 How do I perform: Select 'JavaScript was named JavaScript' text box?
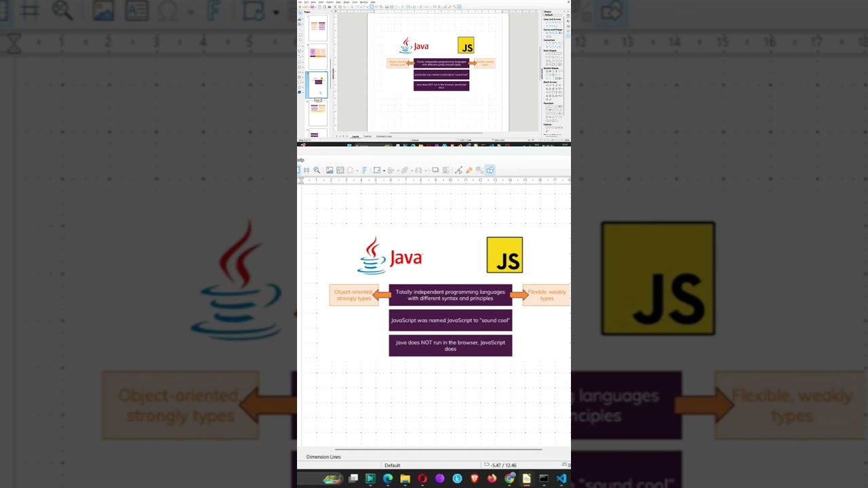pyautogui.click(x=450, y=320)
